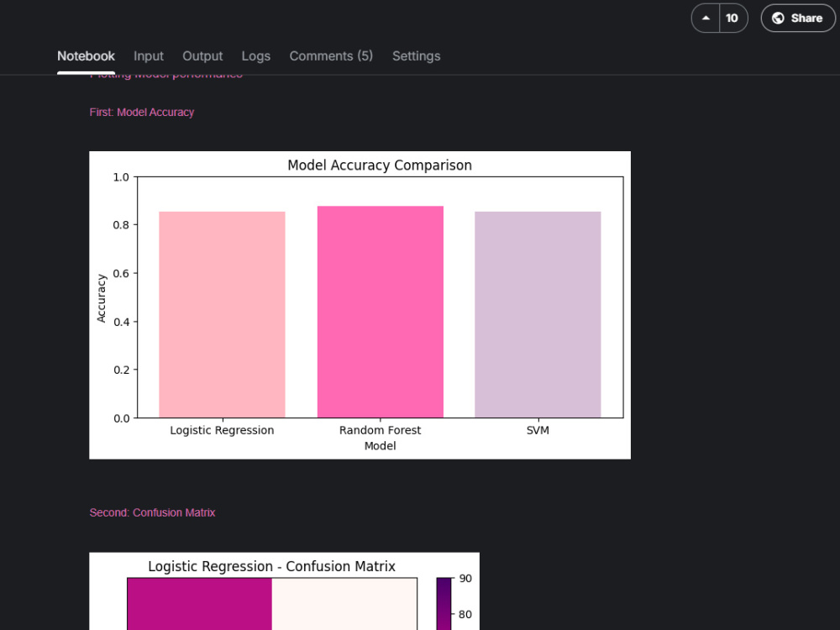This screenshot has width=840, height=630.
Task: Click the light confusion matrix cell
Action: pyautogui.click(x=344, y=604)
